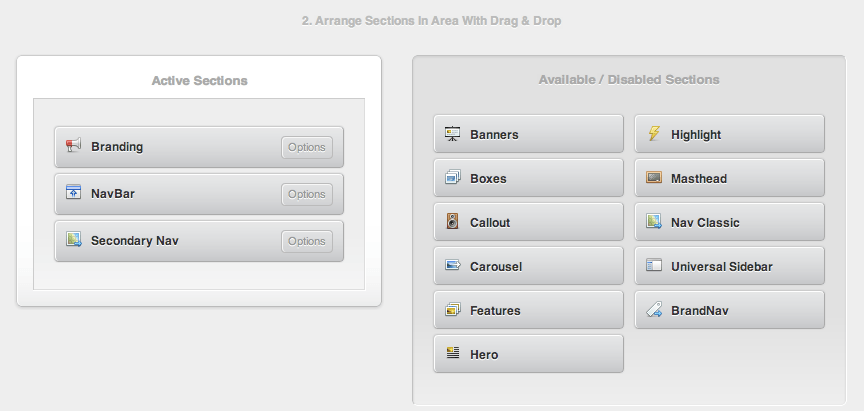Open Options for Branding section
Viewport: 864px width, 411px height.
coord(306,147)
